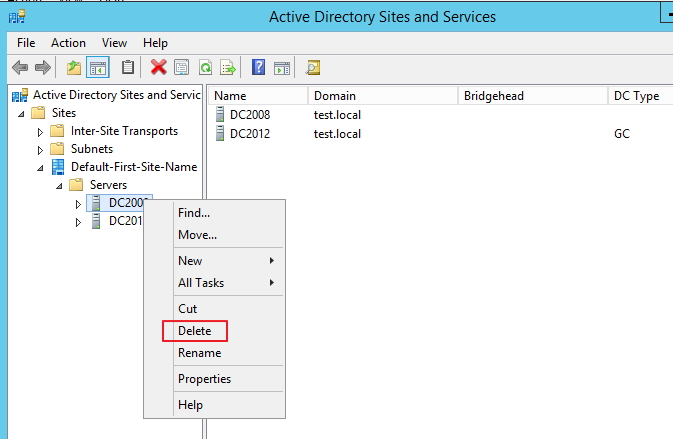Click the DC2008 server icon in list pane
The width and height of the screenshot is (673, 439).
(220, 115)
